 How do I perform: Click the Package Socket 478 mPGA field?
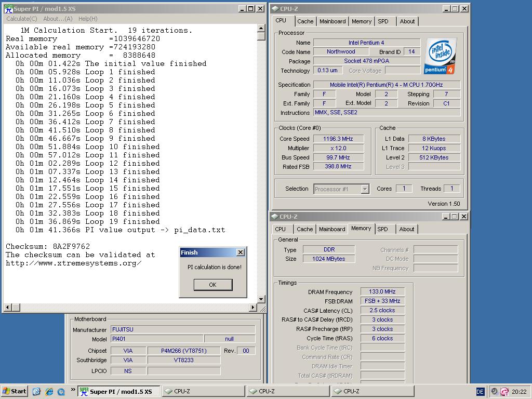[x=367, y=61]
